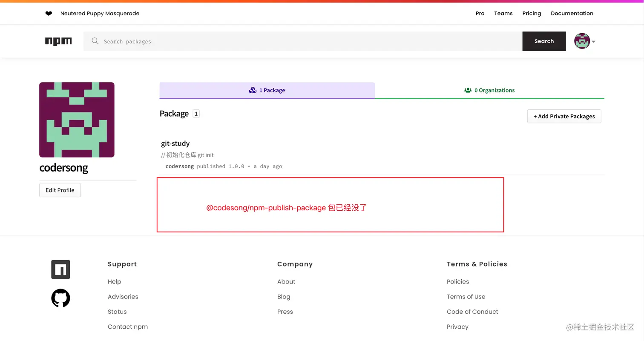Open the Advisories footer link
644x341 pixels.
point(123,297)
